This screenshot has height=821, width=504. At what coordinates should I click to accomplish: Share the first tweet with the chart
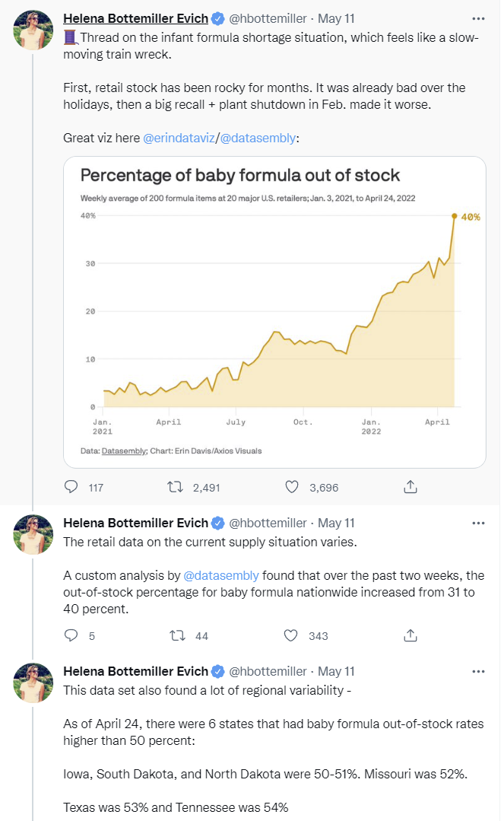tap(410, 487)
